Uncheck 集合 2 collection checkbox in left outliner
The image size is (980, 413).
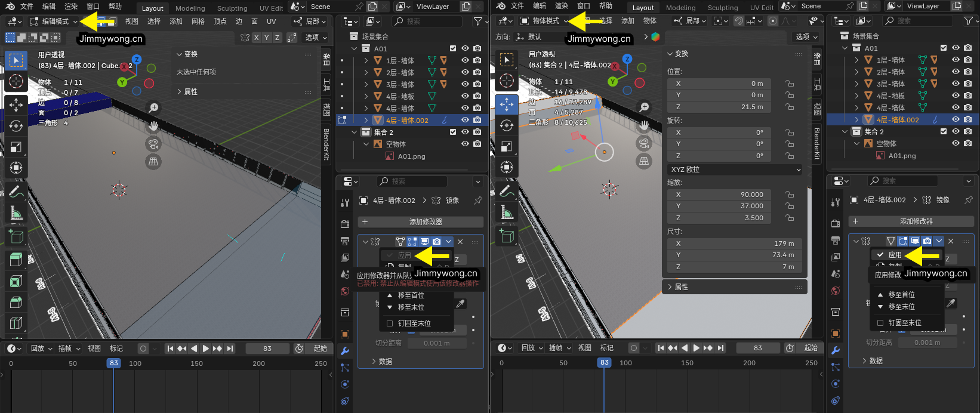(x=453, y=132)
